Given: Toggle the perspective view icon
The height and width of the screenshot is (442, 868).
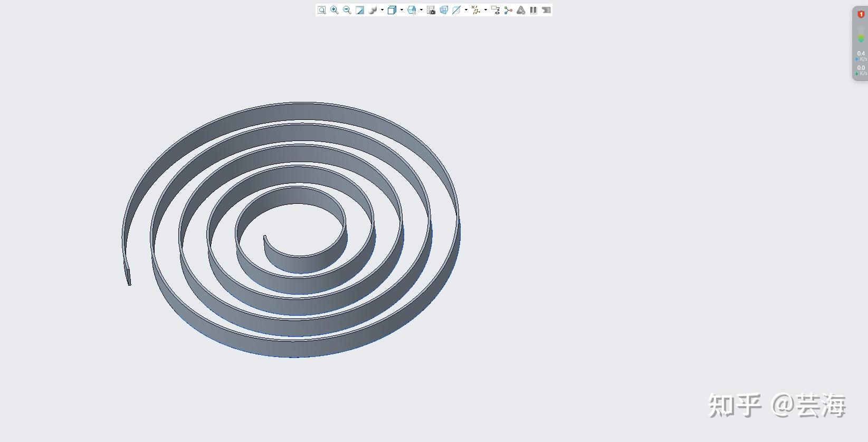Looking at the screenshot, I should pos(444,10).
